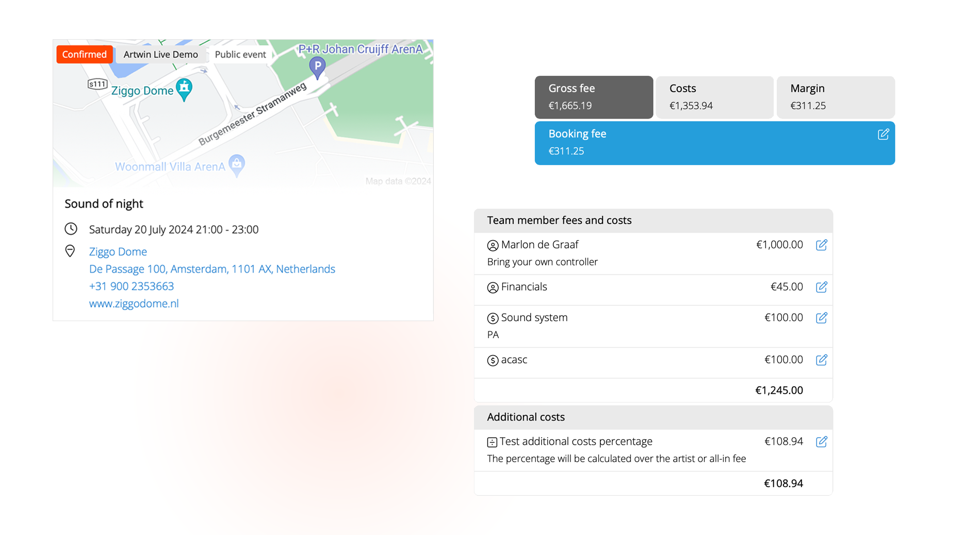Click the Financials label

524,287
